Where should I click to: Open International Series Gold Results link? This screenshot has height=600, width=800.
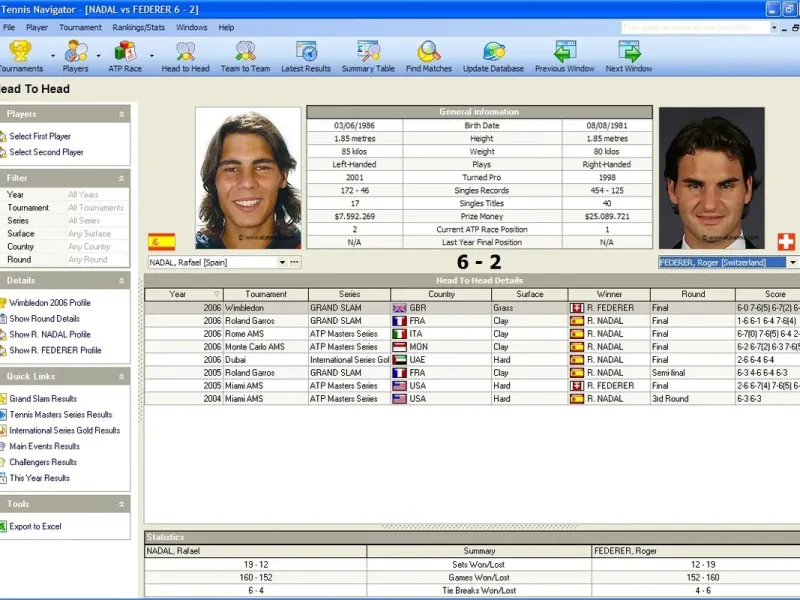tap(65, 430)
